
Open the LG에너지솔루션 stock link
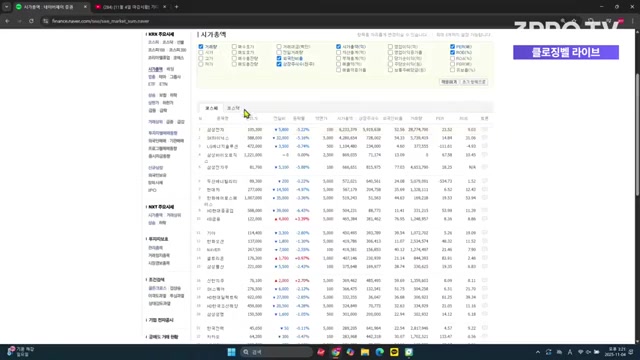222,146
